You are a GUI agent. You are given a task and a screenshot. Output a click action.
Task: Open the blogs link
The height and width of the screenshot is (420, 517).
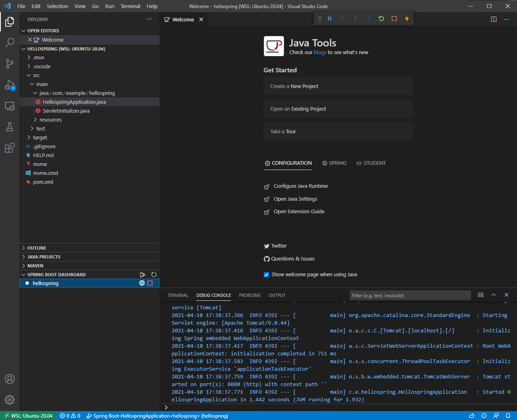(320, 52)
